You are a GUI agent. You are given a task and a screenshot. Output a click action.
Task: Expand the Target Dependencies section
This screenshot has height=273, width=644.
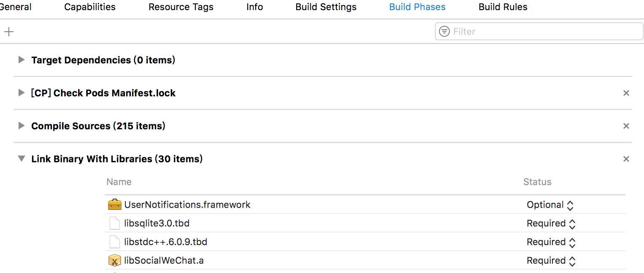point(22,60)
